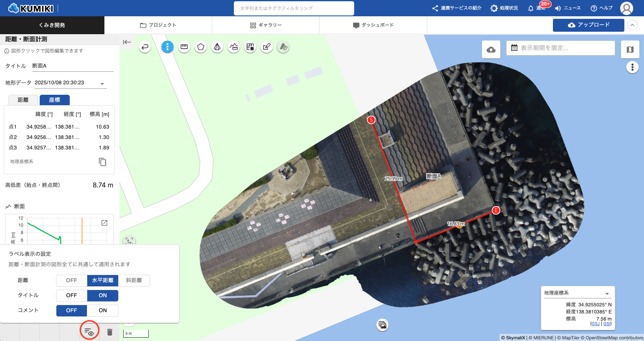Expand the 地理座標系 coordinate system dropdown
The width and height of the screenshot is (644, 341).
point(607,293)
